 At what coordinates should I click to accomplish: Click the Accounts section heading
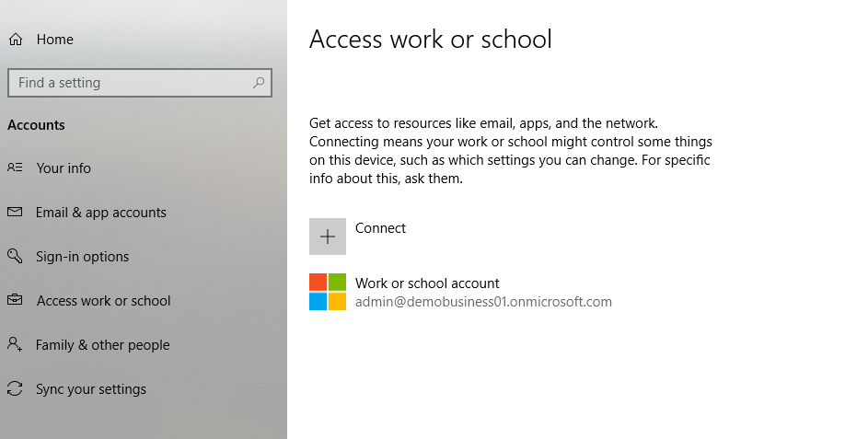(x=37, y=125)
